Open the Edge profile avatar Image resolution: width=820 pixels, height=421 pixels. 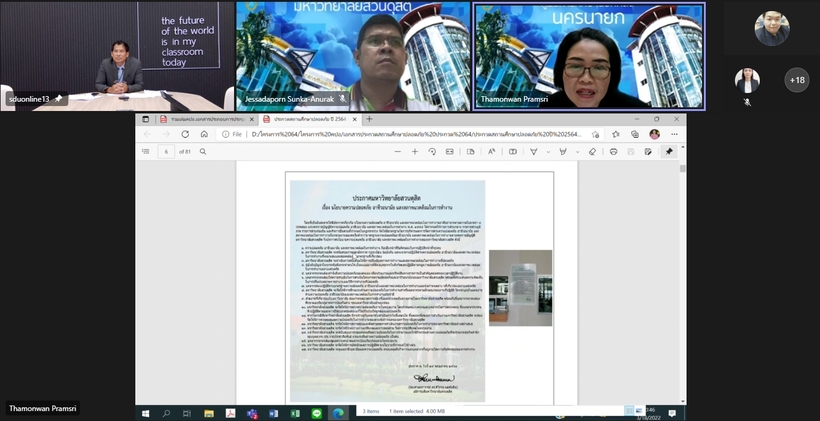tap(654, 134)
